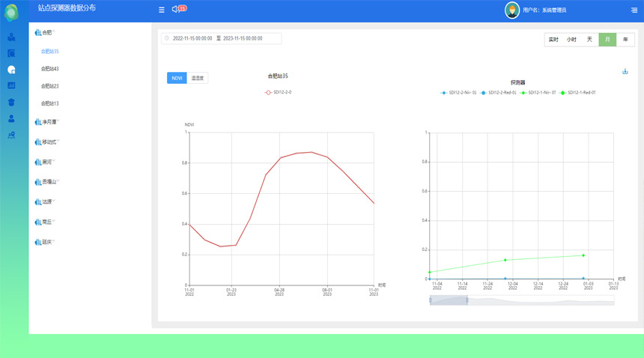This screenshot has width=644, height=358.
Task: Expand the 黑河 tree group
Action: (x=46, y=162)
